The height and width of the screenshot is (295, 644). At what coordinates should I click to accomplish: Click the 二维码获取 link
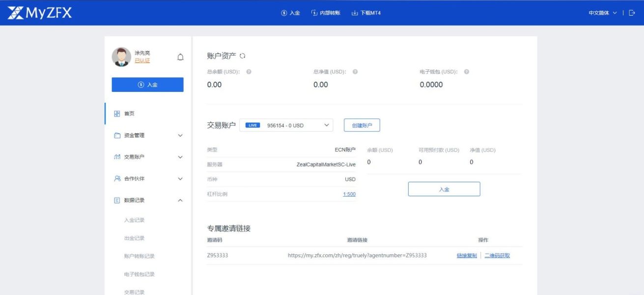point(497,256)
